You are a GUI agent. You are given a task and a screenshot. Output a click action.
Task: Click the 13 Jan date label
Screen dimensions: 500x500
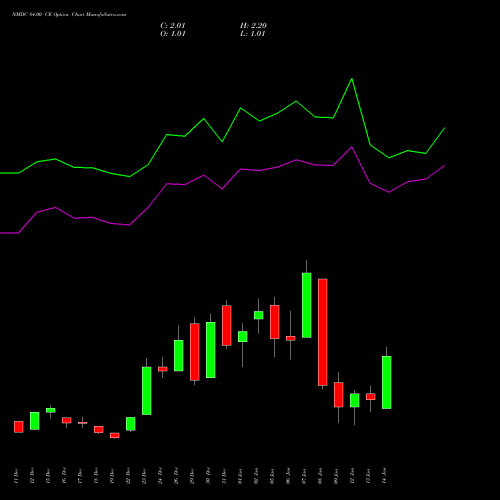point(368,476)
